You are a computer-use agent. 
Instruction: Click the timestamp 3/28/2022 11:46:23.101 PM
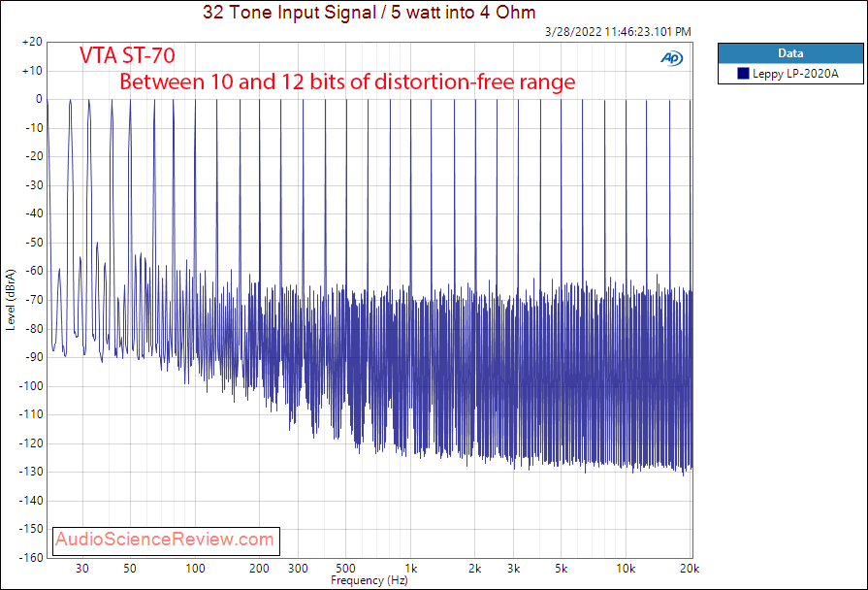click(618, 32)
